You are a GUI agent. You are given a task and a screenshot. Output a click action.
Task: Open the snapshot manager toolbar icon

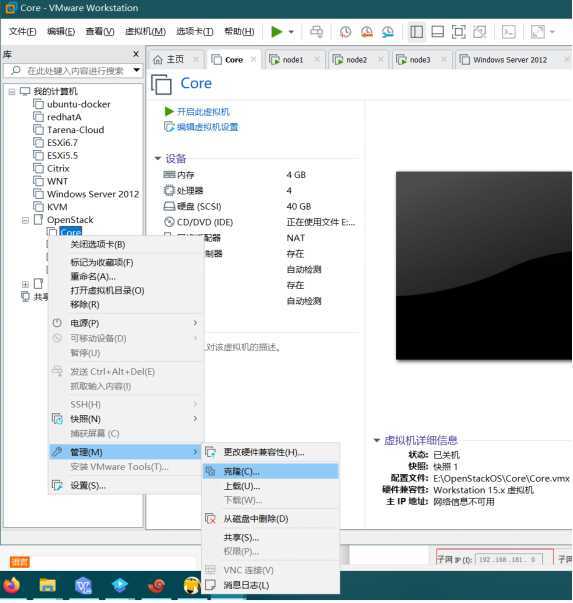pos(388,32)
